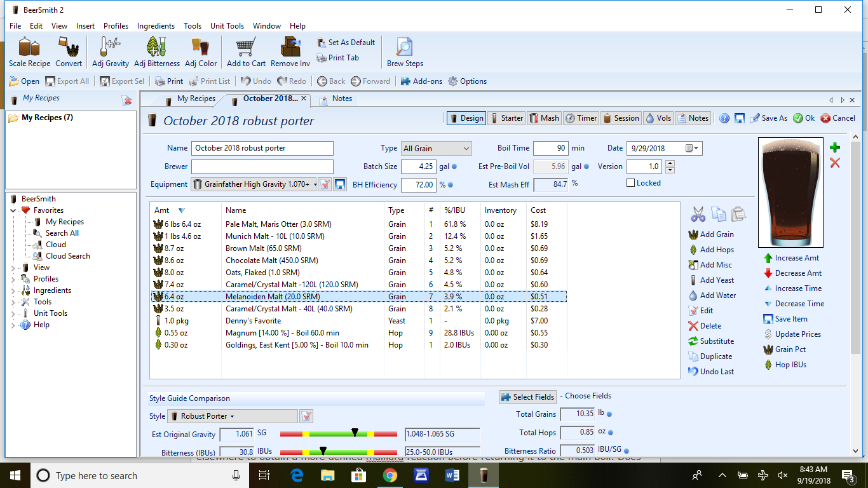Viewport: 868px width, 488px height.
Task: Click the Add-ons toolbar item
Action: (421, 81)
